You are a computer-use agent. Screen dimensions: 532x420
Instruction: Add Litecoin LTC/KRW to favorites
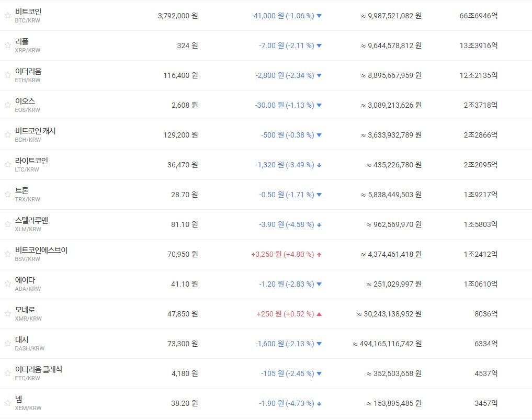7,165
